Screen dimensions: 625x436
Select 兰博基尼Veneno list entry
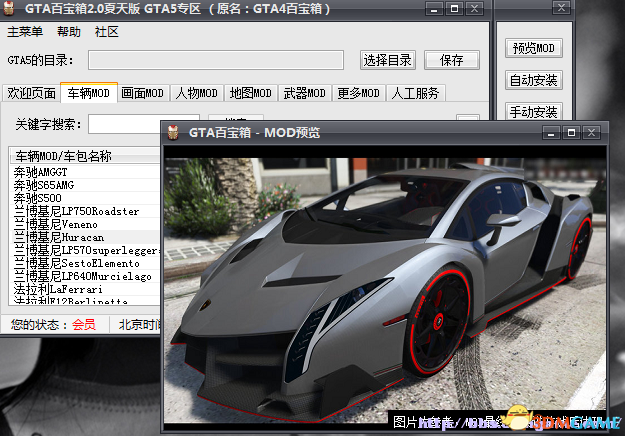coord(86,224)
